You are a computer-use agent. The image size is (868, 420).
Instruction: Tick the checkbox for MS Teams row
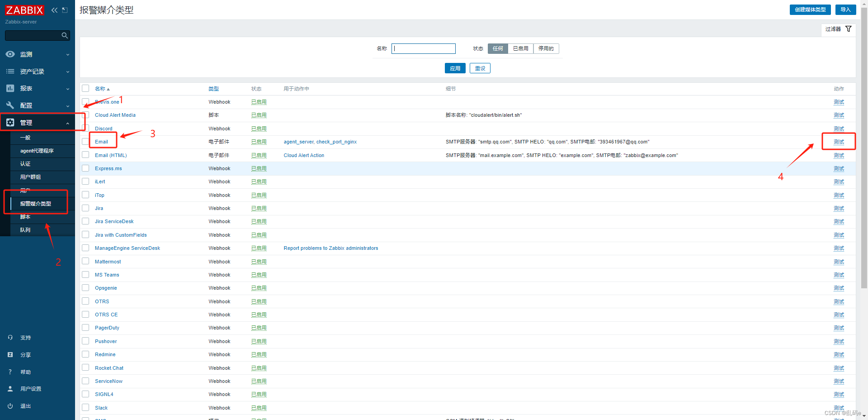85,275
